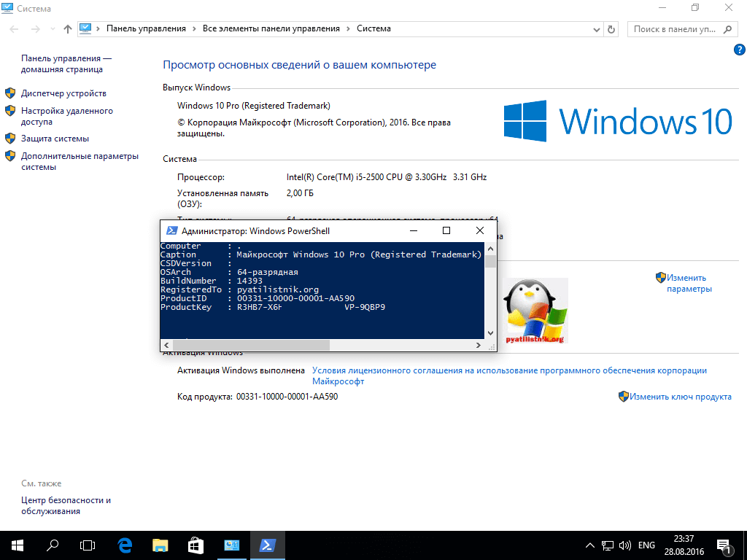Open Настройка удаленного доступа link
The height and width of the screenshot is (560, 747).
66,116
